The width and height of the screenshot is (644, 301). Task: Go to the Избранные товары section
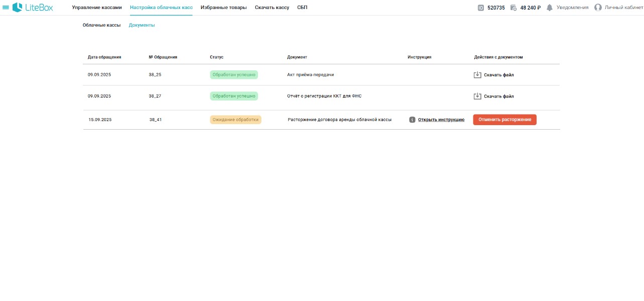(x=223, y=8)
